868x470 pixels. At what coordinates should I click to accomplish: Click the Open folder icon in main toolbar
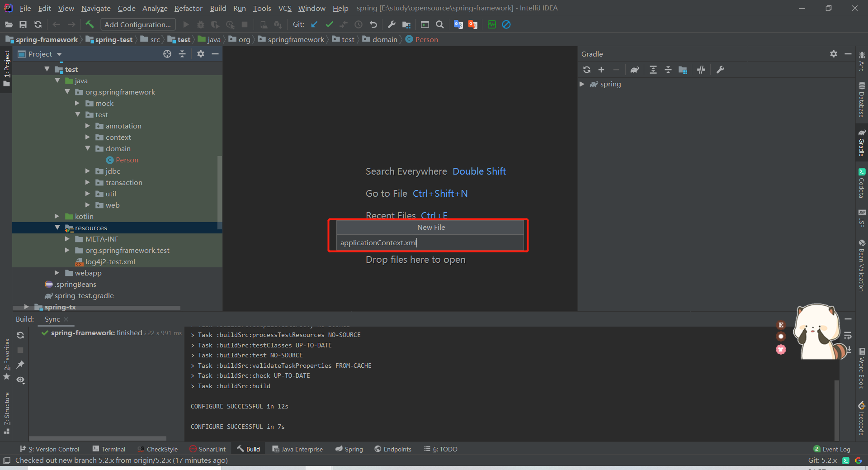click(9, 24)
